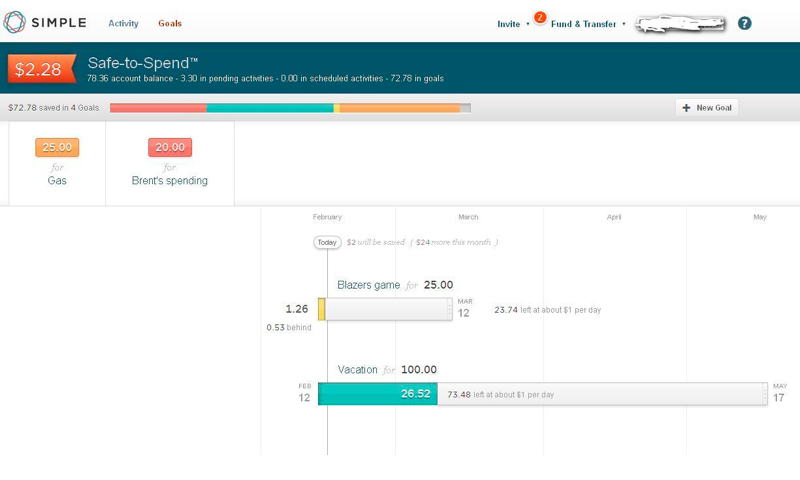Expand the Fund & Transfer dropdown
Viewport: 800px width, 480px height.
588,24
